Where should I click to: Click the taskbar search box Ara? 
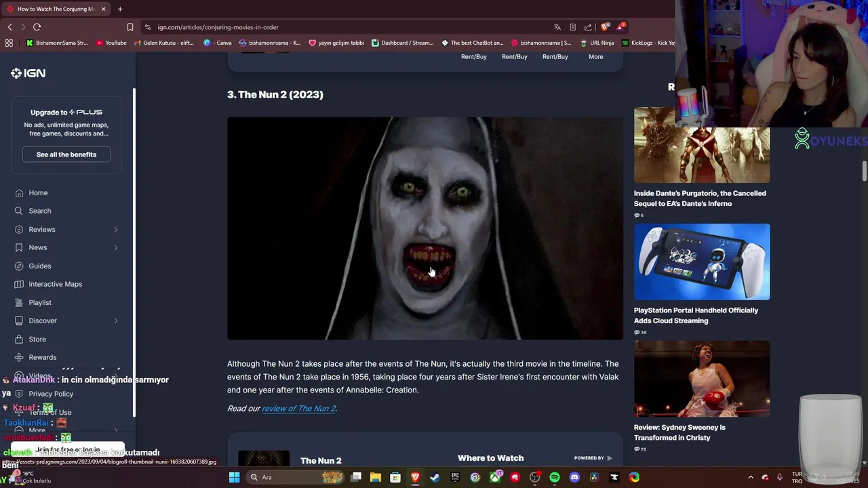[296, 477]
